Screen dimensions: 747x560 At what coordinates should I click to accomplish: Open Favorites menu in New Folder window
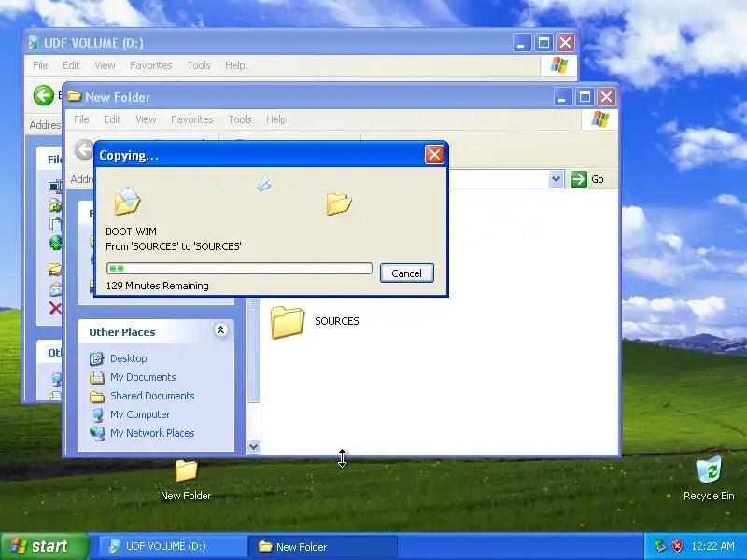click(x=192, y=119)
